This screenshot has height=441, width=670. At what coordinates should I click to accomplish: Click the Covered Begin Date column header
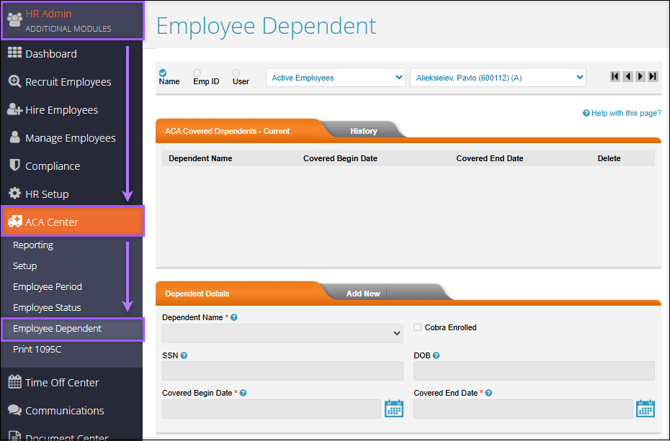[x=340, y=159]
